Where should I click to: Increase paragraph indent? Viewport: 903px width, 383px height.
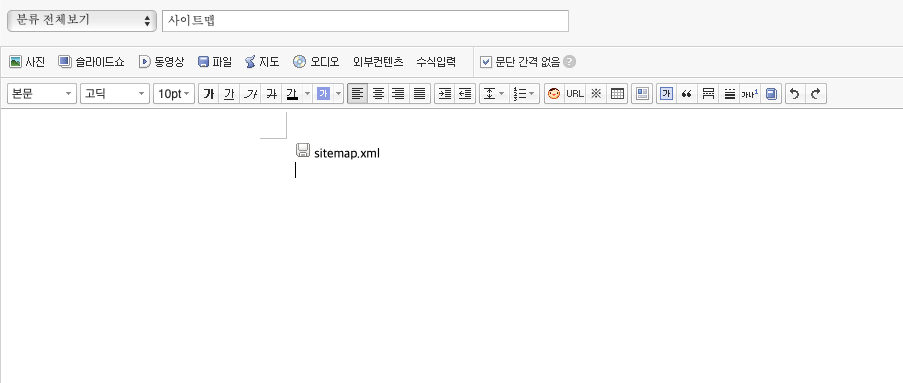(x=445, y=93)
